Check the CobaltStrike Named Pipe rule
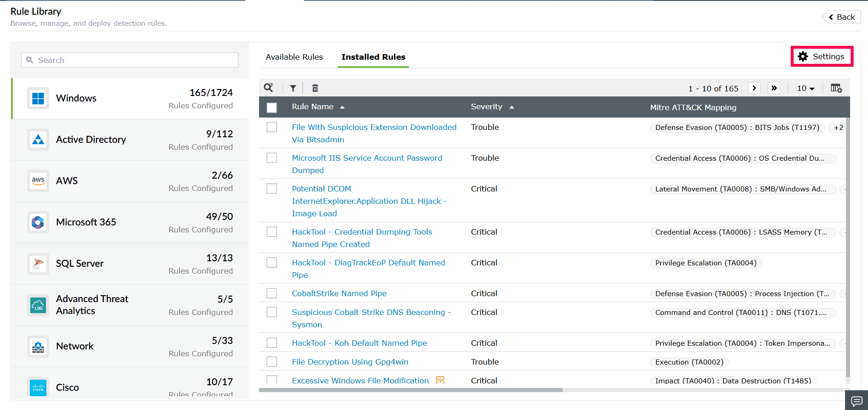Image resolution: width=868 pixels, height=410 pixels. pos(272,293)
